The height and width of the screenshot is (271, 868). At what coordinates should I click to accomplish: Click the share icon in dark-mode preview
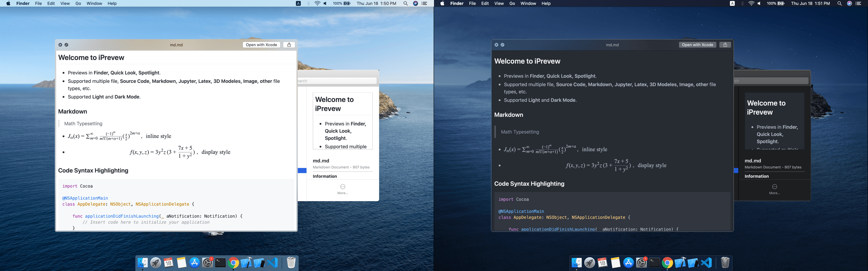tap(725, 45)
